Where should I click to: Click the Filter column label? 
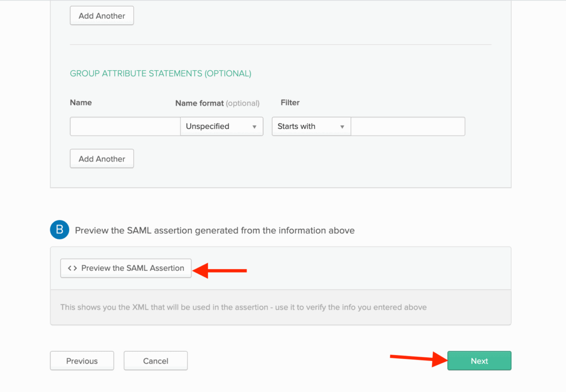click(290, 103)
